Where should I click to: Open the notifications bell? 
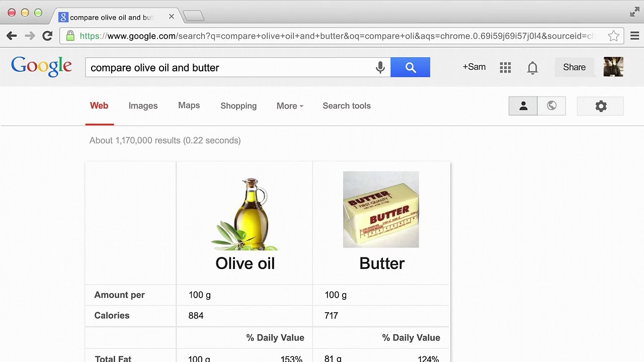point(532,67)
